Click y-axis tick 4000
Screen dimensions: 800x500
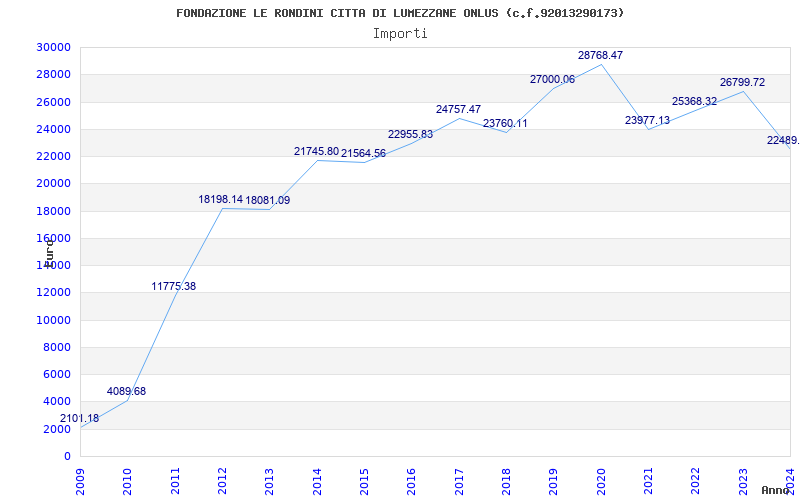coord(57,402)
